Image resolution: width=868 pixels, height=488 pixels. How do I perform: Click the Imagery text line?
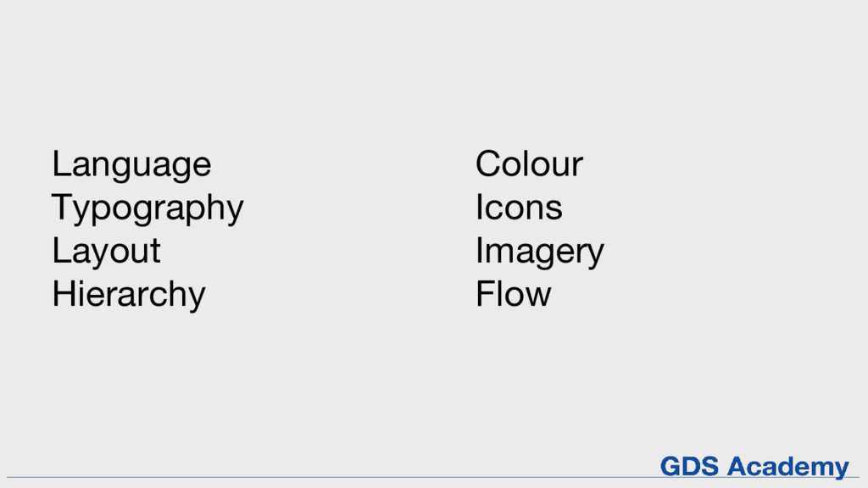[540, 252]
